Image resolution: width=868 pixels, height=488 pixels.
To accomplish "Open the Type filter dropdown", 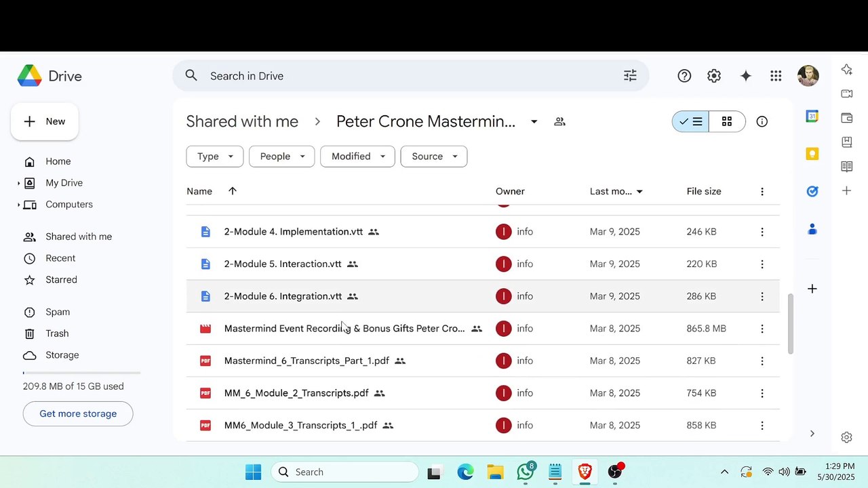I will (x=215, y=157).
